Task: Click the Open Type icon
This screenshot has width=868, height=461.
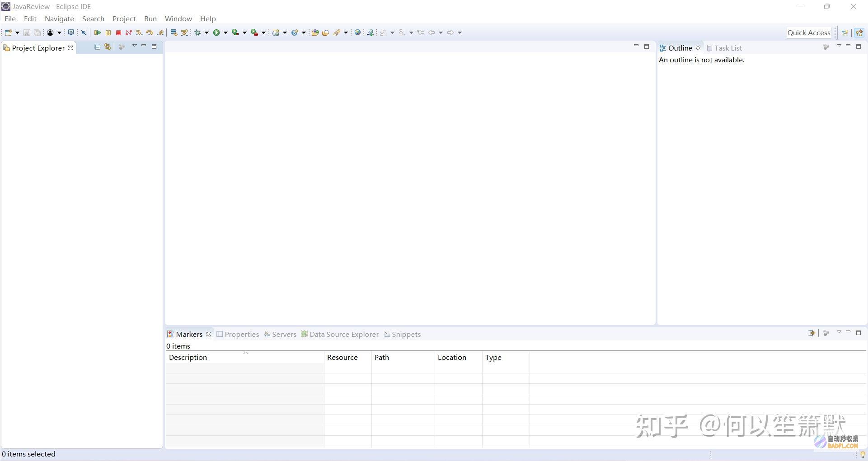Action: point(315,33)
